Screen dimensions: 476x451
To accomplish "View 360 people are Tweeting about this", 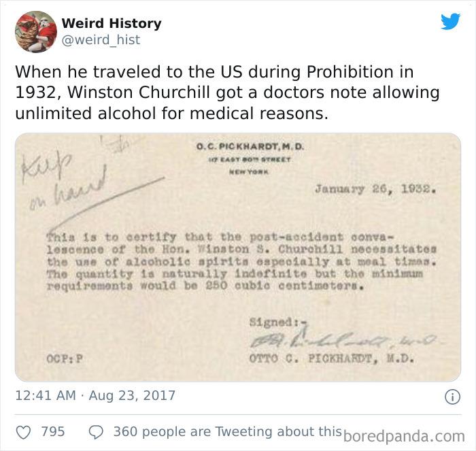I will pyautogui.click(x=228, y=431).
